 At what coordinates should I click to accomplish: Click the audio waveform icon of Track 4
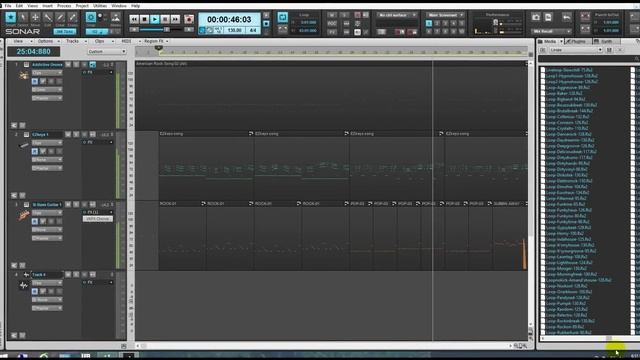click(x=23, y=285)
